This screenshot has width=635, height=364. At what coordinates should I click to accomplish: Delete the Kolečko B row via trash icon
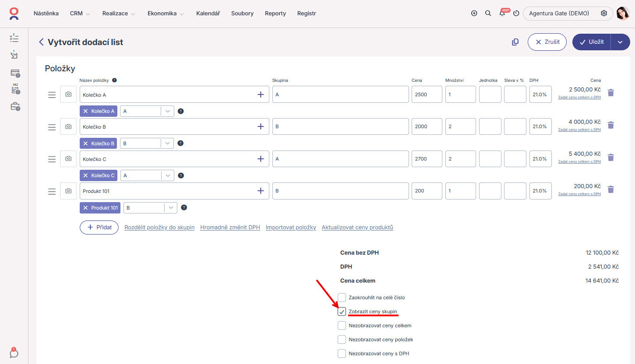coord(611,125)
